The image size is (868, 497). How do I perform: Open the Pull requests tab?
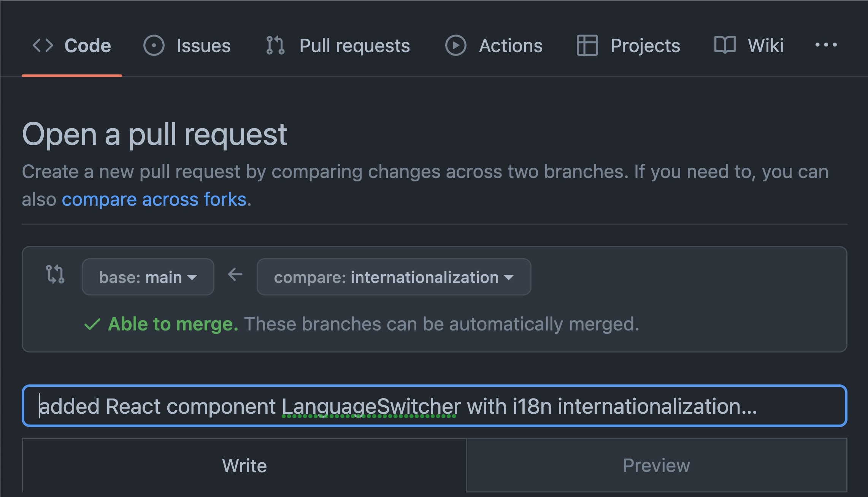click(x=354, y=46)
